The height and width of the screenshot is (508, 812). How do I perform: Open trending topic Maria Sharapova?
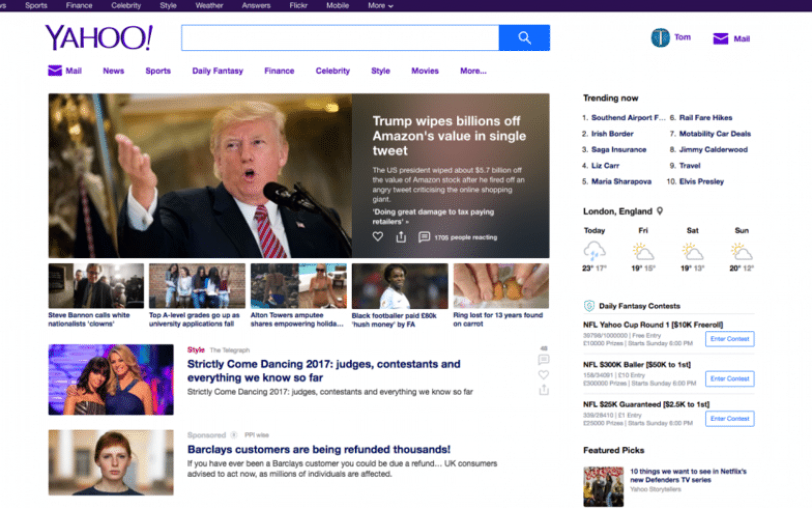tap(621, 181)
